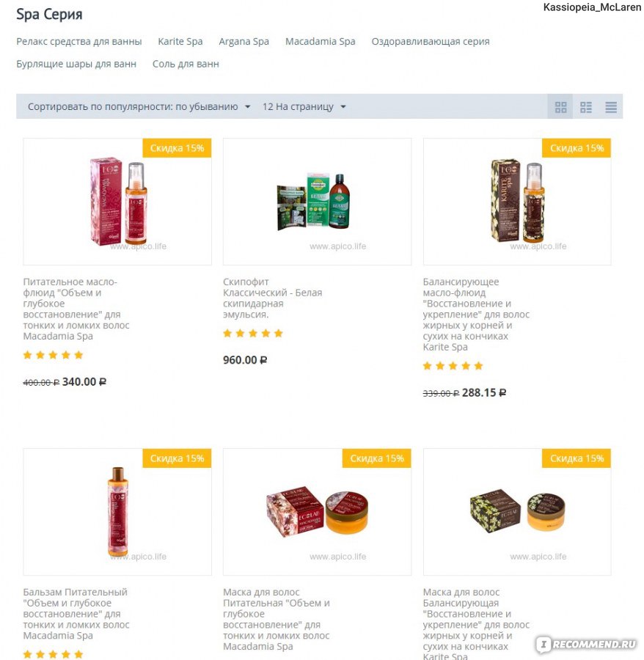
Task: Switch to compact lines view icon
Action: 611,107
